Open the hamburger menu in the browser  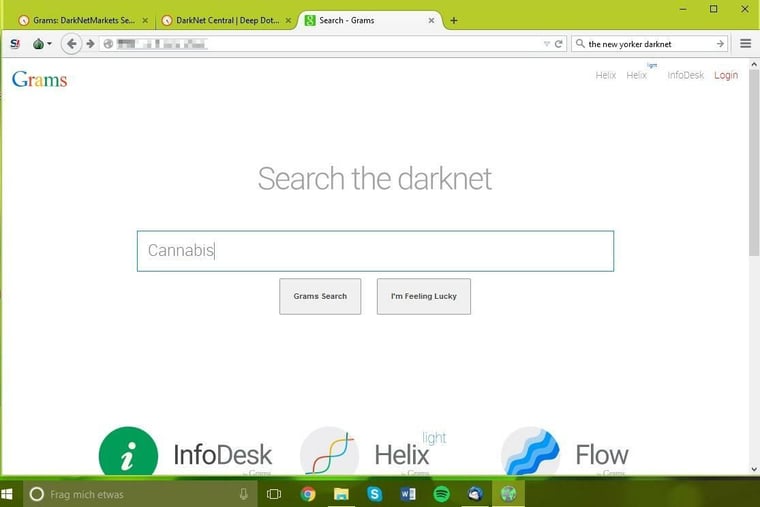click(746, 44)
